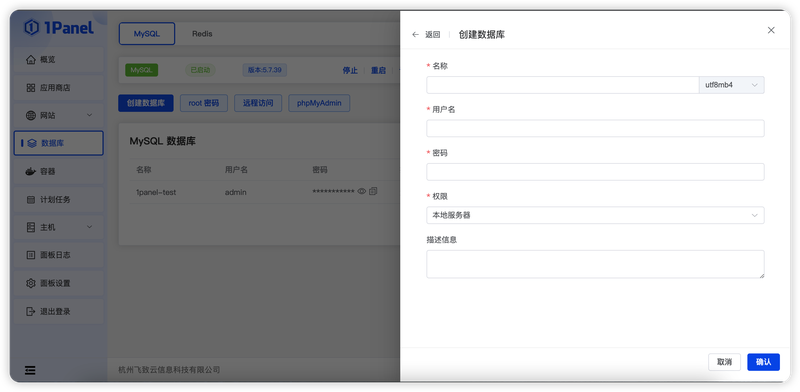The height and width of the screenshot is (392, 800).
Task: Click the 已启动 running status badge
Action: coord(200,70)
